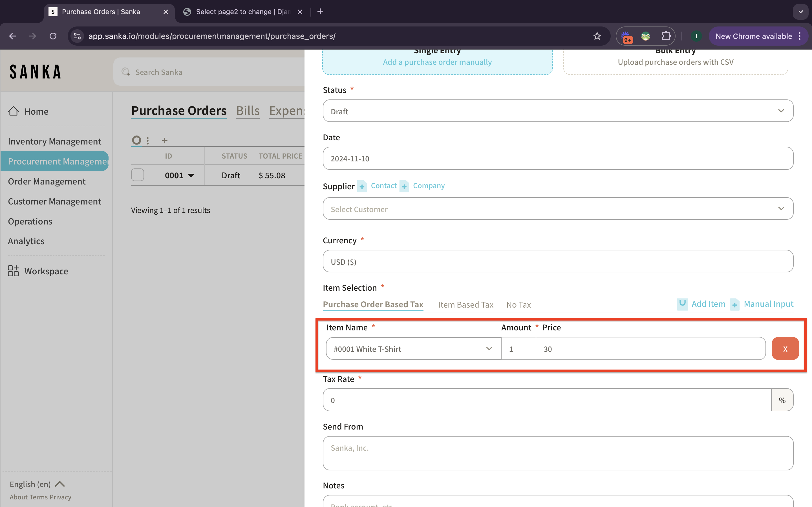Open the Status Draft dropdown
Screen dimensions: 812x507
coord(558,111)
